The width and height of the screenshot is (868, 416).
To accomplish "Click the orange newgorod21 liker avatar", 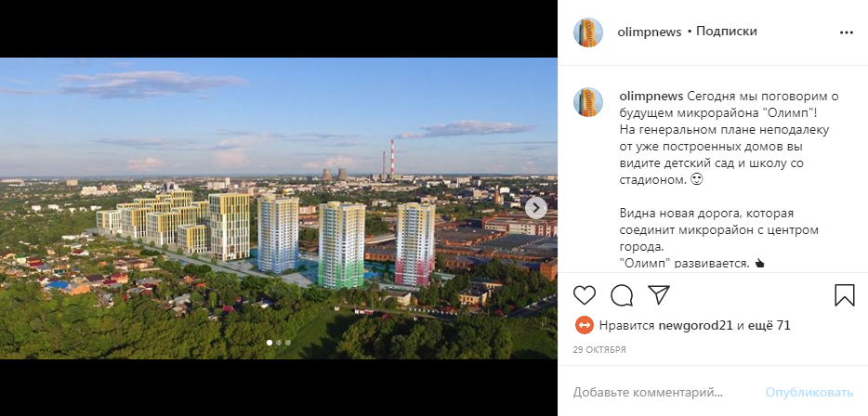I will tap(584, 325).
